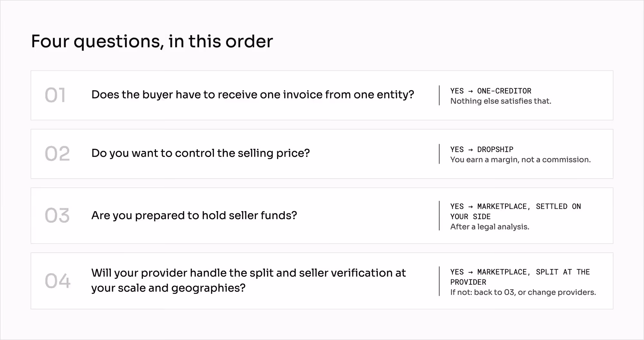Click the 02 number label
Screen dimensions: 644x340
click(57, 154)
